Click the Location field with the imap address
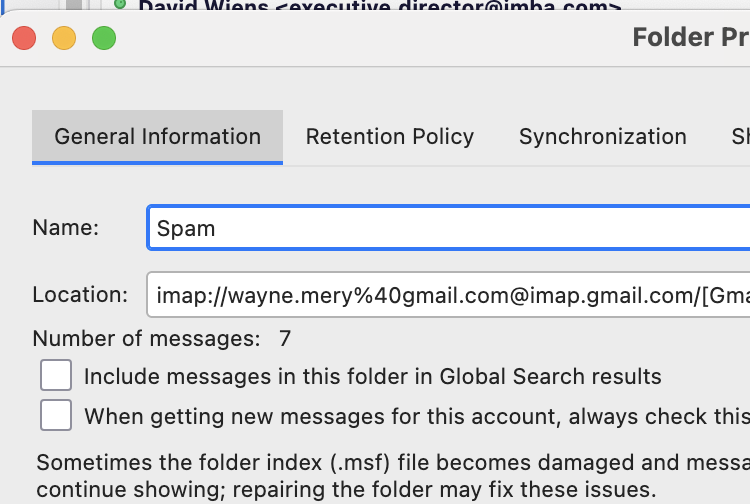Screen dimensions: 750x504 448,295
